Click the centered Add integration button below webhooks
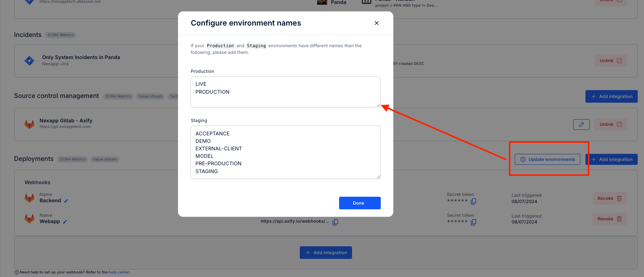The width and height of the screenshot is (644, 277). 326,253
